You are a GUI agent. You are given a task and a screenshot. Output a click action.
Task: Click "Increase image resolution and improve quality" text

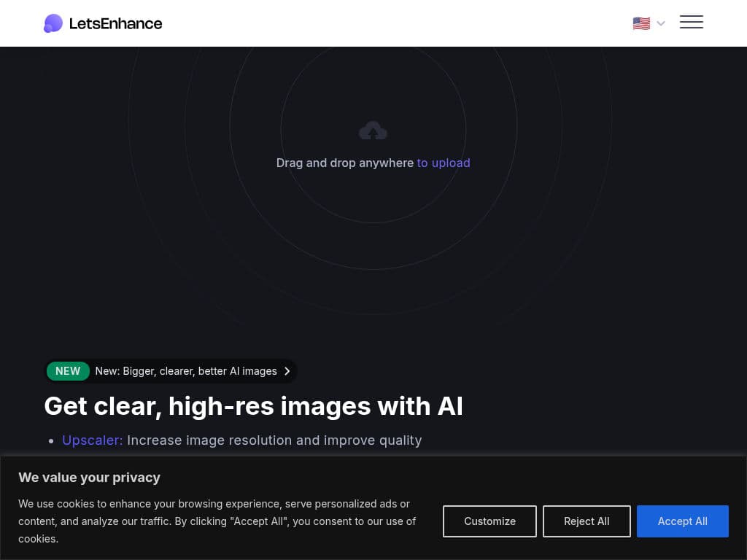tap(274, 440)
